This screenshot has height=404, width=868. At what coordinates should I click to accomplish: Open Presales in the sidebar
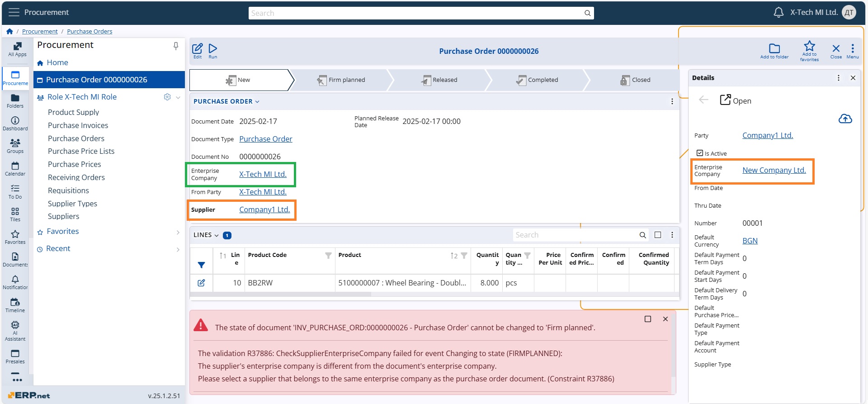pos(15,356)
